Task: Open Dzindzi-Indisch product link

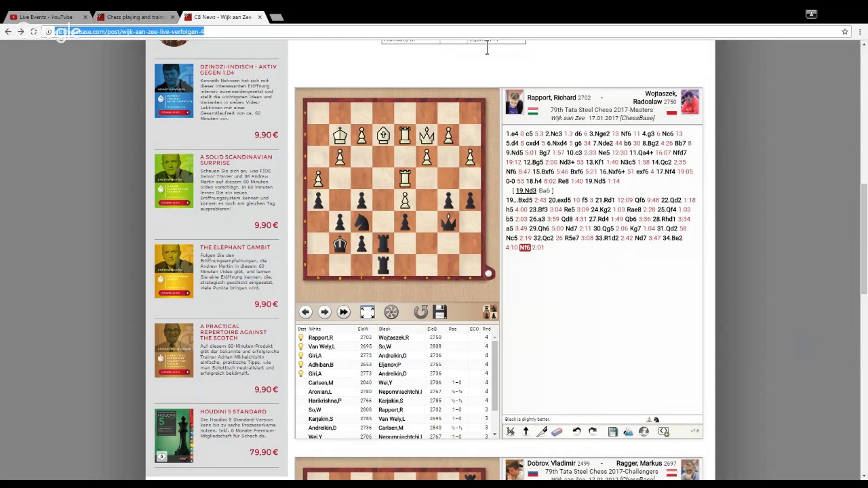Action: [238, 70]
